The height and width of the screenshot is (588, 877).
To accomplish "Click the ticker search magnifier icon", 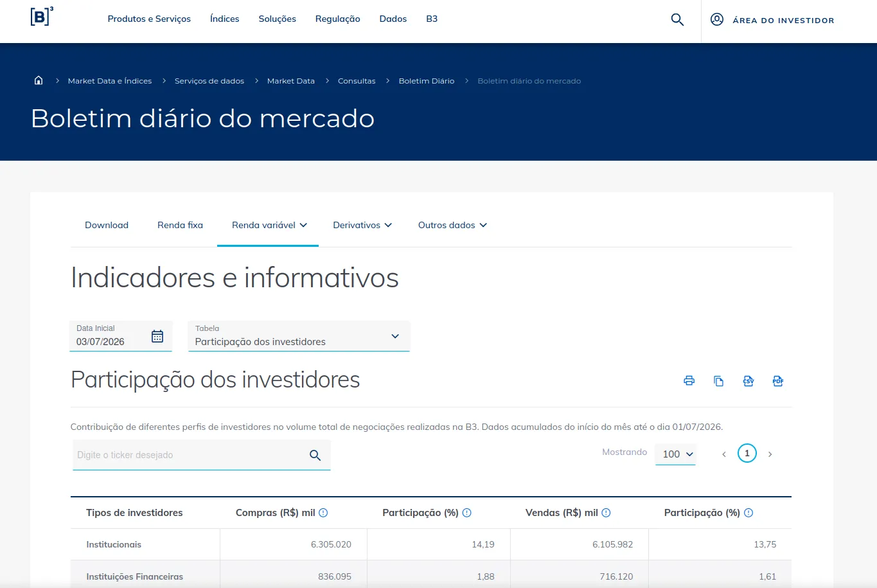I will 315,455.
